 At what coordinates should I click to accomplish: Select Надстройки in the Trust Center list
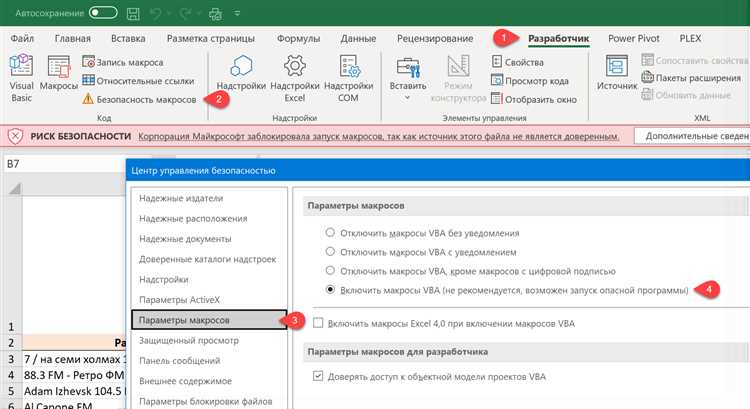tap(164, 279)
